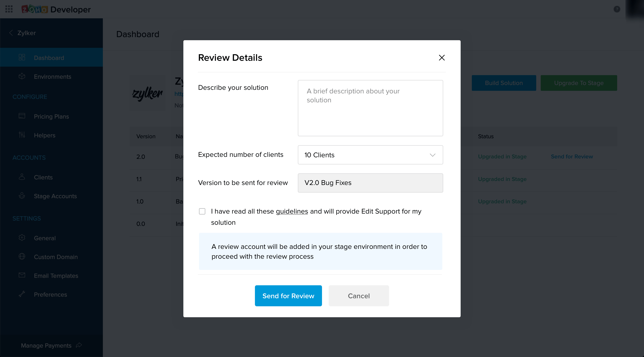Switch to the Dashboard section
Viewport: 644px width, 357px height.
point(49,58)
